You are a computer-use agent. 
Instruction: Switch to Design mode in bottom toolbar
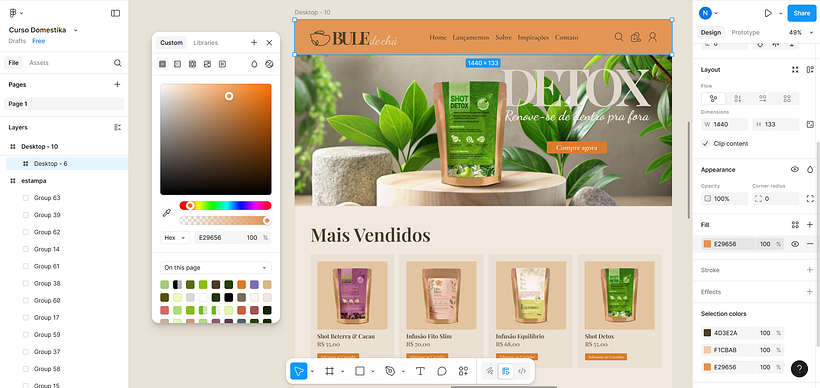tap(505, 371)
